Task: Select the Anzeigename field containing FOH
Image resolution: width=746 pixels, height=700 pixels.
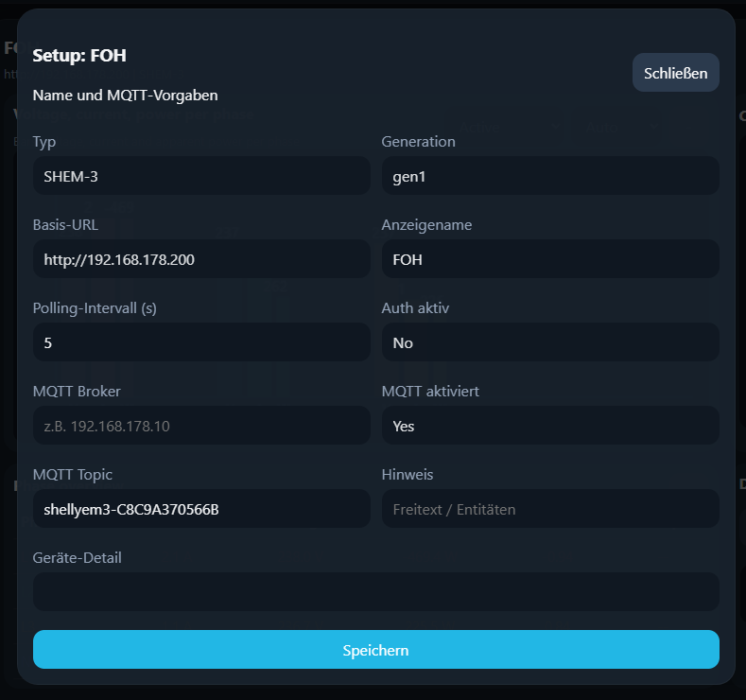Action: [549, 259]
